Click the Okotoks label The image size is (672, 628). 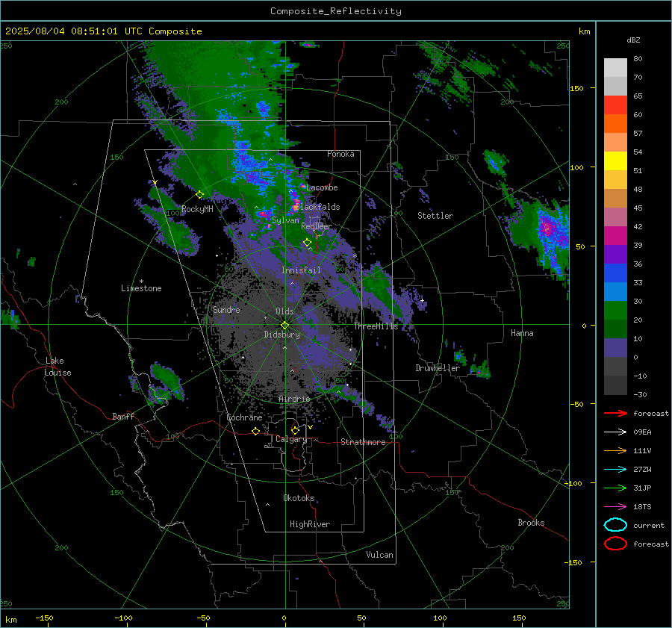pyautogui.click(x=299, y=498)
